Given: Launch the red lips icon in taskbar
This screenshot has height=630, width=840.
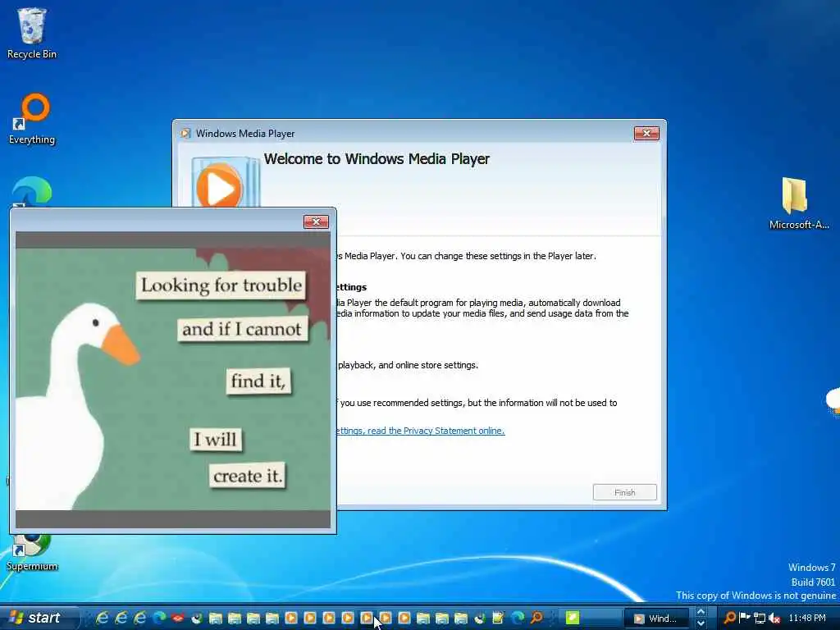Looking at the screenshot, I should [178, 618].
